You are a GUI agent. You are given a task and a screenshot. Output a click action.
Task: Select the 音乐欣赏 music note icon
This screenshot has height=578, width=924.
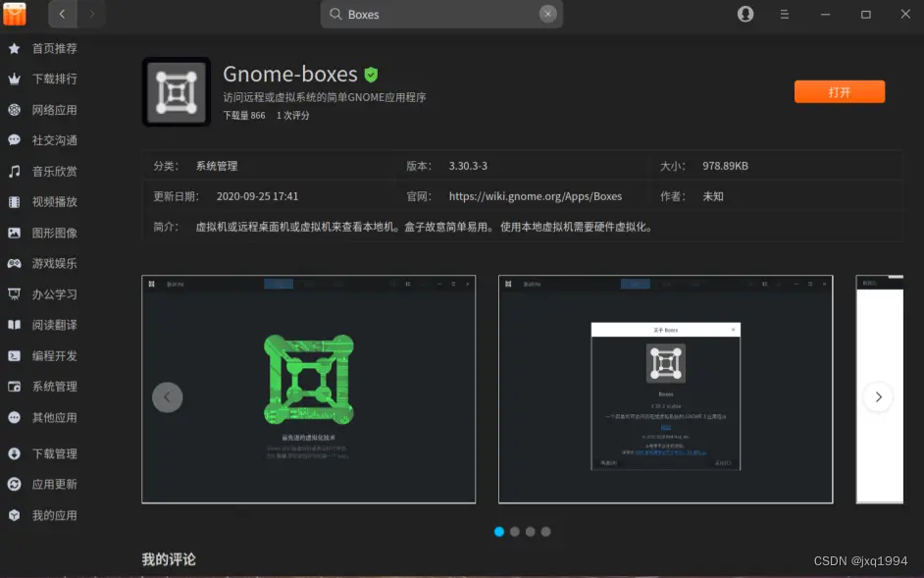14,171
